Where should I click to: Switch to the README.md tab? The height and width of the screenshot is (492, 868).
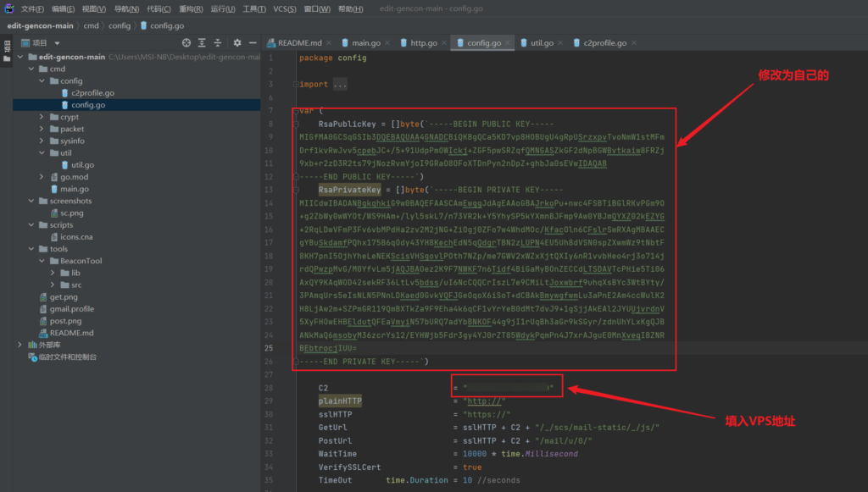coord(299,42)
